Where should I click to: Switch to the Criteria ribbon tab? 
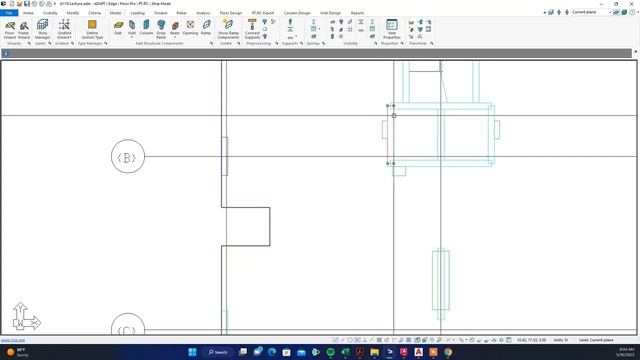(94, 13)
